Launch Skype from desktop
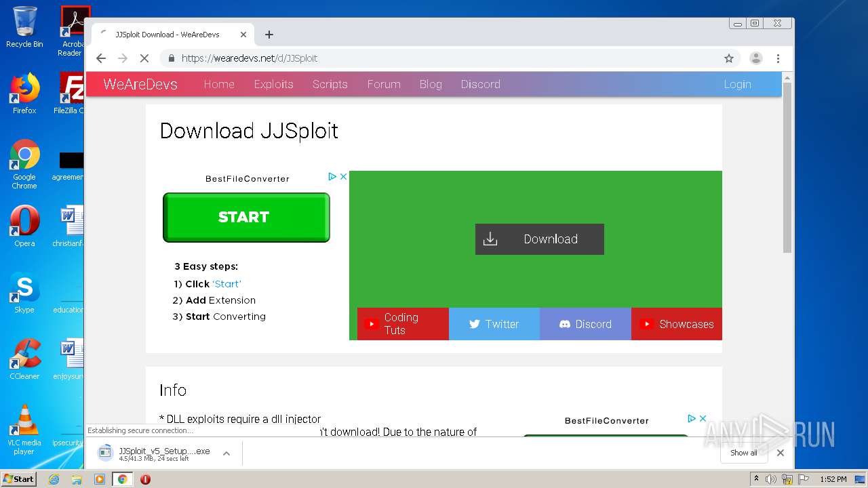 tap(24, 293)
